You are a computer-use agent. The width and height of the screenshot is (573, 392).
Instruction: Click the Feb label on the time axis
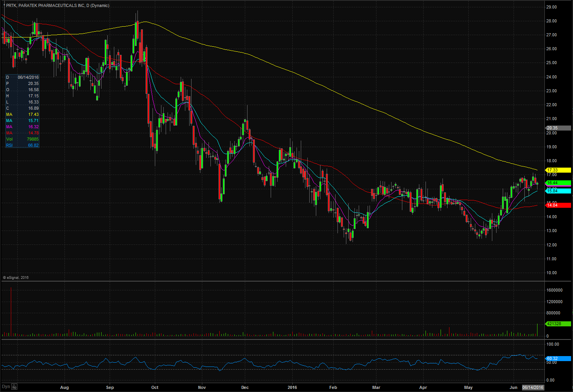click(333, 387)
